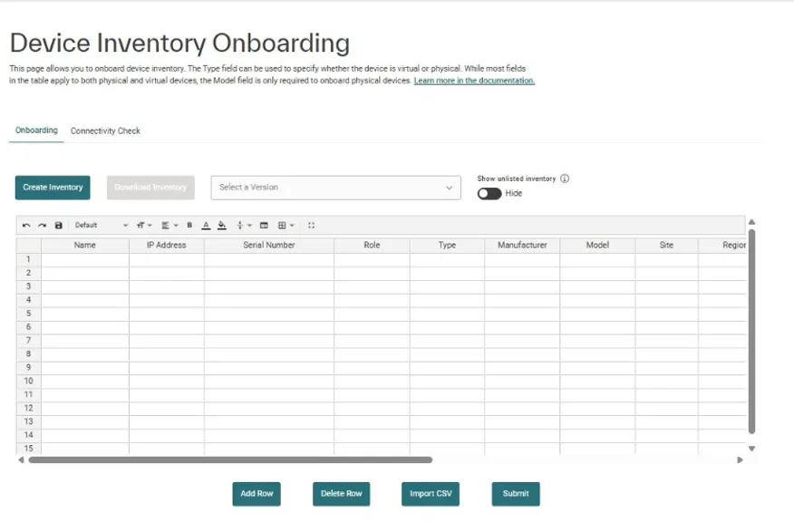This screenshot has height=532, width=794.
Task: Select the Name column header
Action: pos(85,245)
